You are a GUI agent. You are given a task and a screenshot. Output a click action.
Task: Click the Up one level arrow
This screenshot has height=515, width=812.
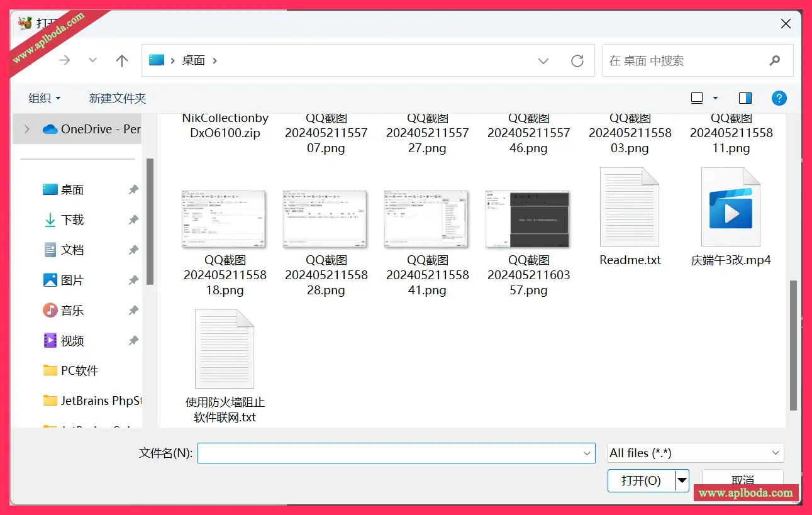click(122, 60)
